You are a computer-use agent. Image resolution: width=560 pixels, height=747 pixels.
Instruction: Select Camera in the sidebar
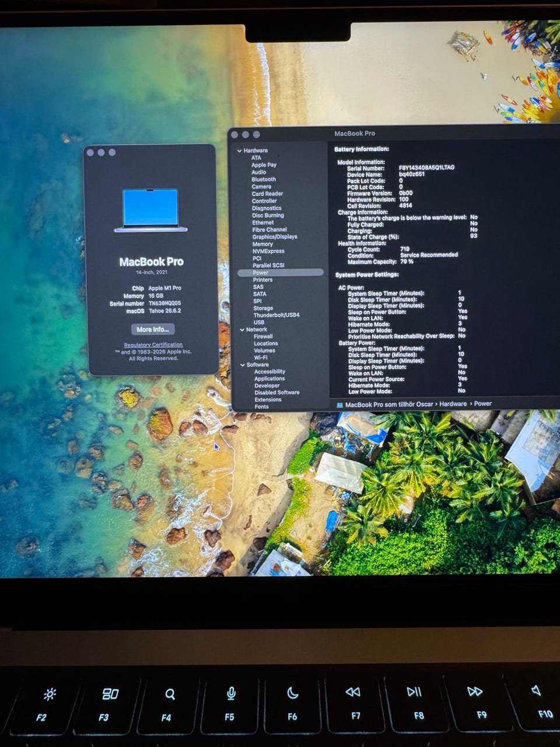(x=261, y=187)
